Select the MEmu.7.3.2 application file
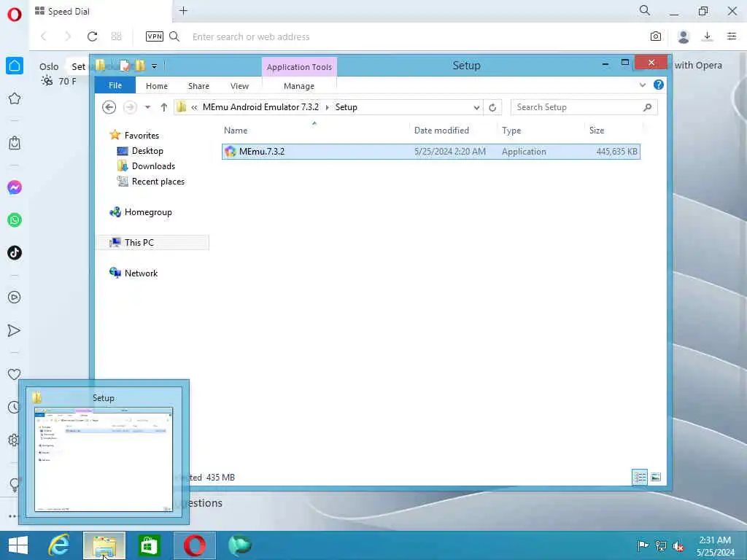This screenshot has width=747, height=560. tap(430, 152)
